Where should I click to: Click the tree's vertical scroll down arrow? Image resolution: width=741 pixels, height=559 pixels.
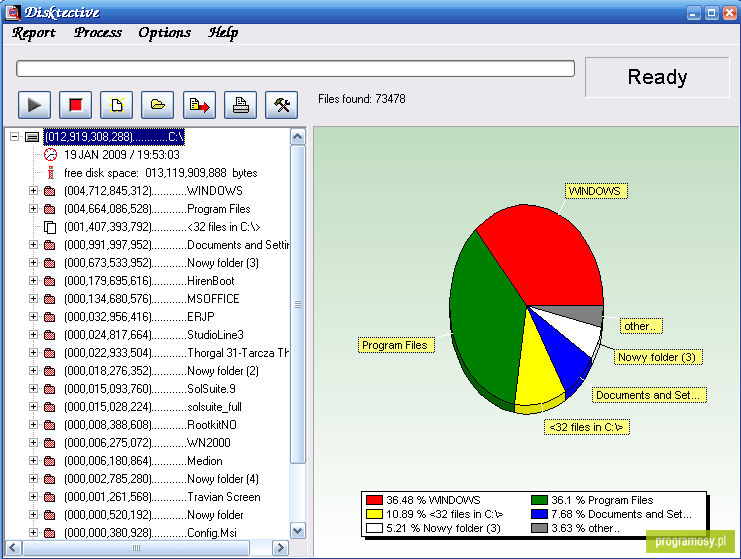[x=297, y=531]
